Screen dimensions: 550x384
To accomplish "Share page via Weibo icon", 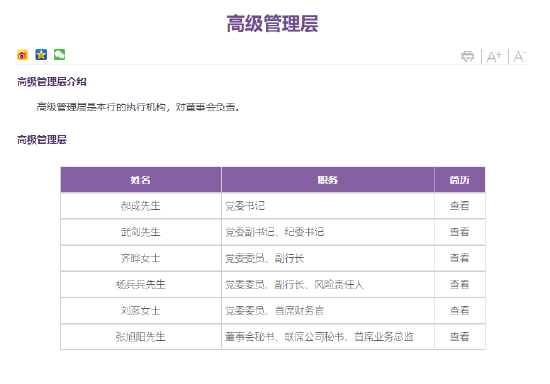I will tap(22, 55).
